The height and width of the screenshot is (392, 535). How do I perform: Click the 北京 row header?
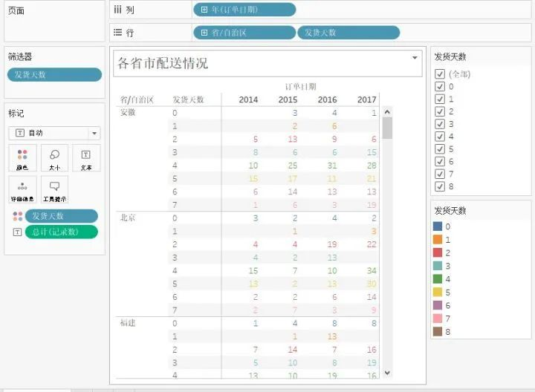point(128,218)
